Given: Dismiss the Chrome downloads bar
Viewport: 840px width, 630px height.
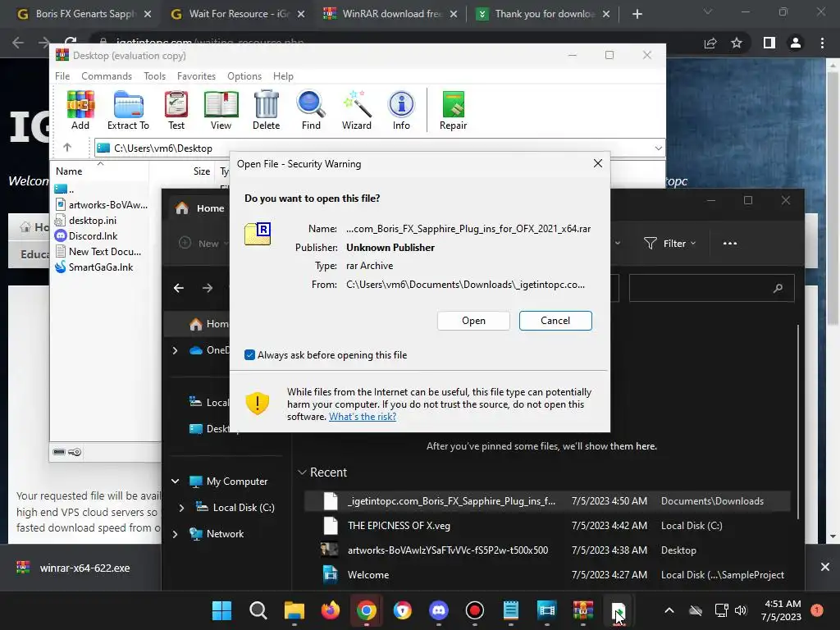Looking at the screenshot, I should pyautogui.click(x=825, y=567).
